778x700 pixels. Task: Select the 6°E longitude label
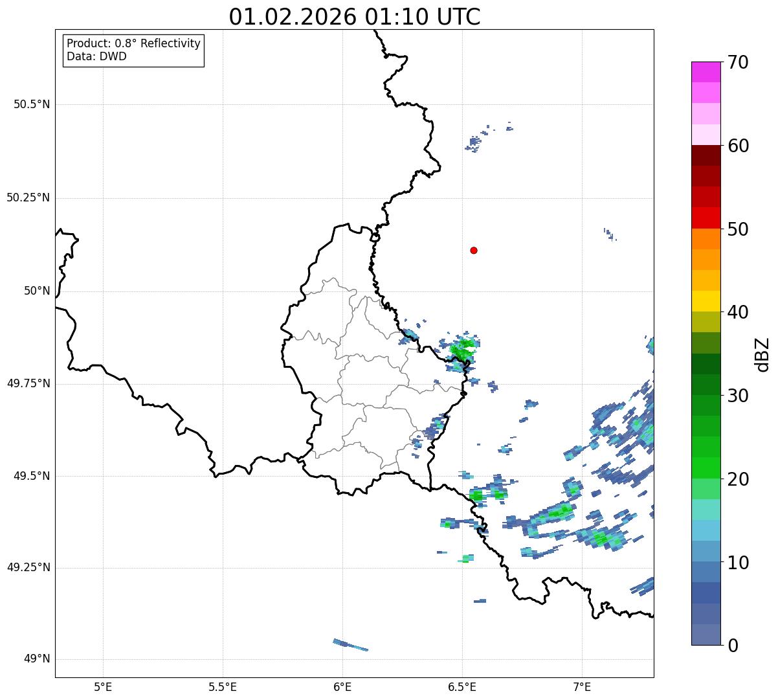pos(342,686)
